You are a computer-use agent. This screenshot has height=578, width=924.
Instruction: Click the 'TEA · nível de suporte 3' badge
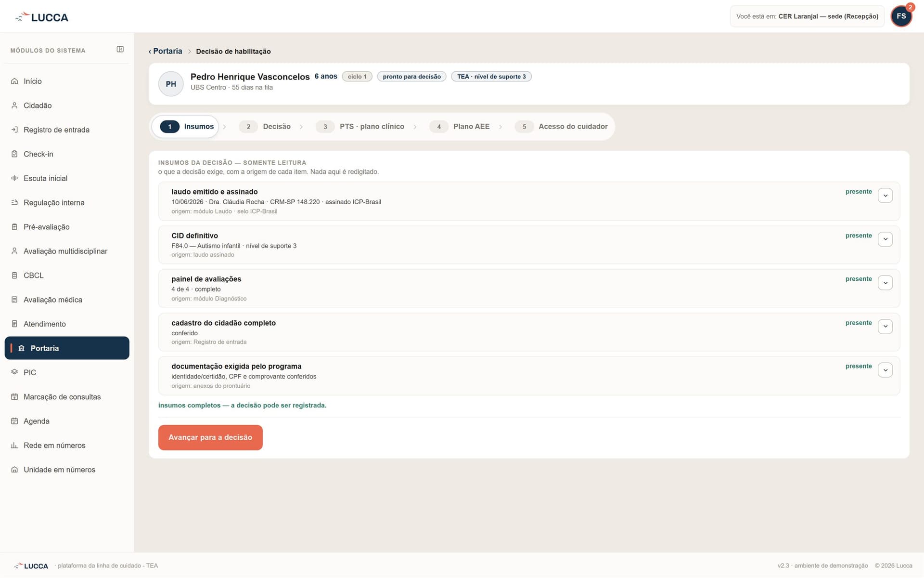click(x=491, y=77)
